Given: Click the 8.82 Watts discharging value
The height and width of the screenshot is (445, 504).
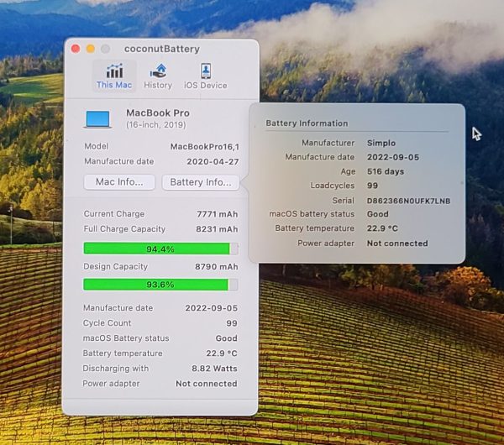Looking at the screenshot, I should 214,369.
